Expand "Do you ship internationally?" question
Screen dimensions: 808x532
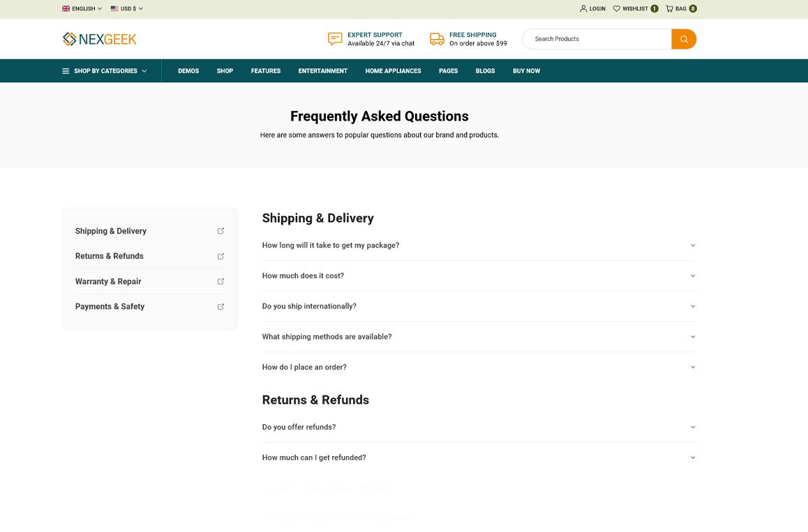(x=479, y=306)
